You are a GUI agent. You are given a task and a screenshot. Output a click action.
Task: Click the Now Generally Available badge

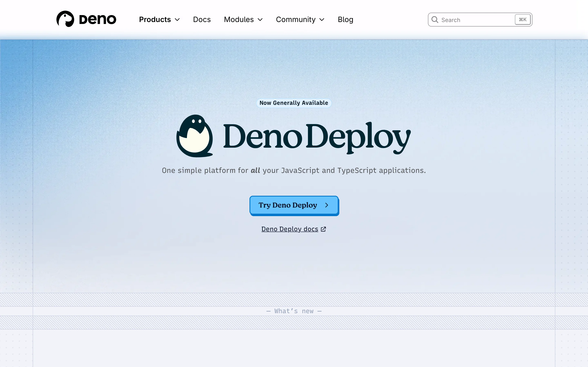(x=294, y=103)
